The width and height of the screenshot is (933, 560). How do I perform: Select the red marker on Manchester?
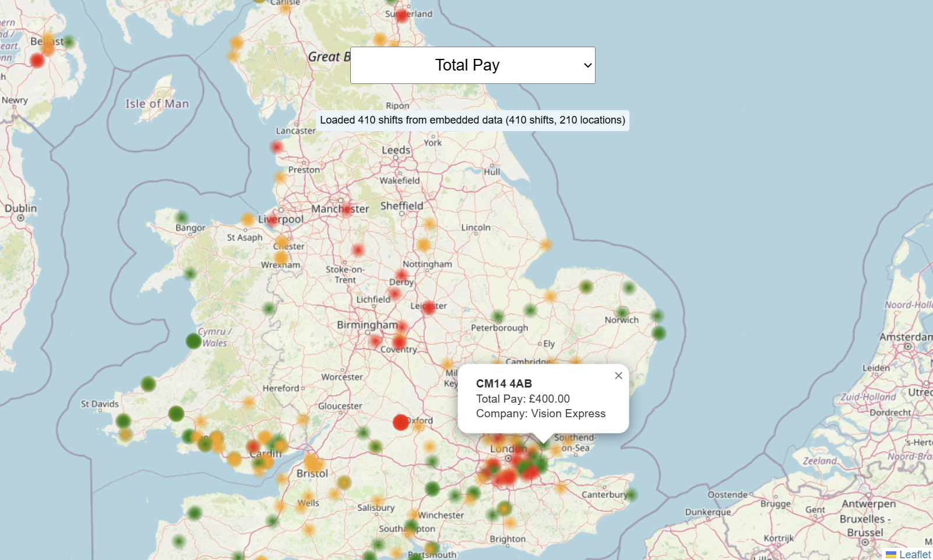(346, 209)
